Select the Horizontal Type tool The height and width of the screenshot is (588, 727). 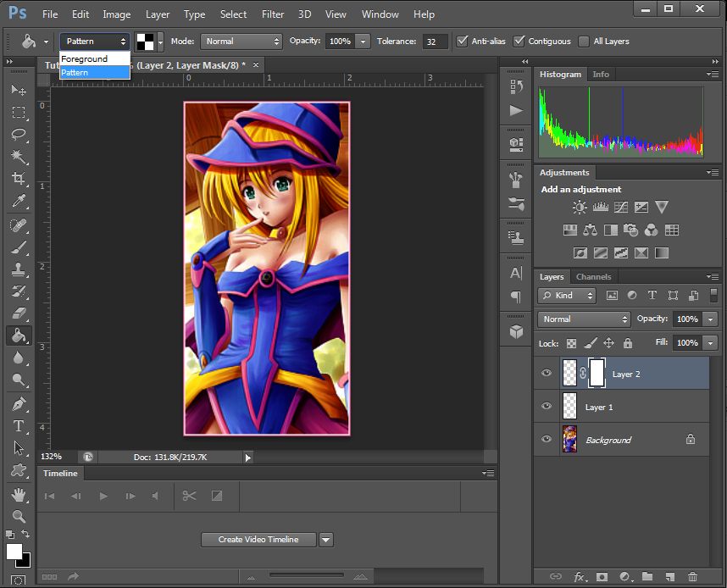pos(19,425)
